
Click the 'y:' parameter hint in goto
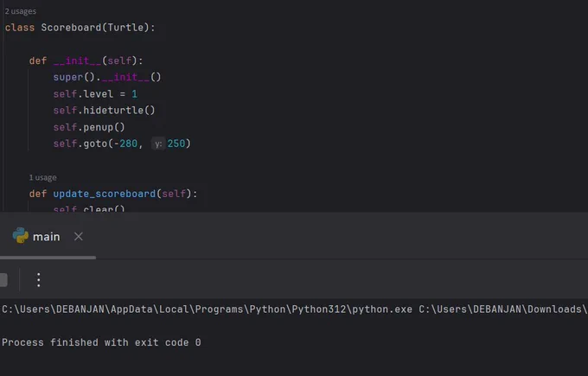(158, 143)
